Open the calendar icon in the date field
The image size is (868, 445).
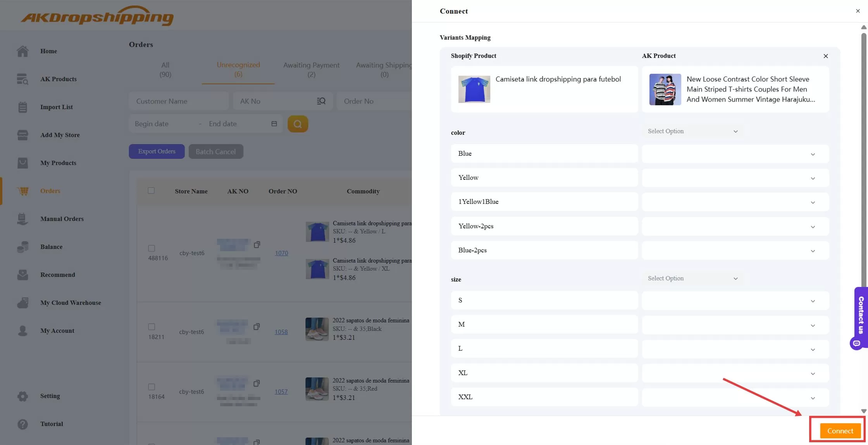[274, 124]
